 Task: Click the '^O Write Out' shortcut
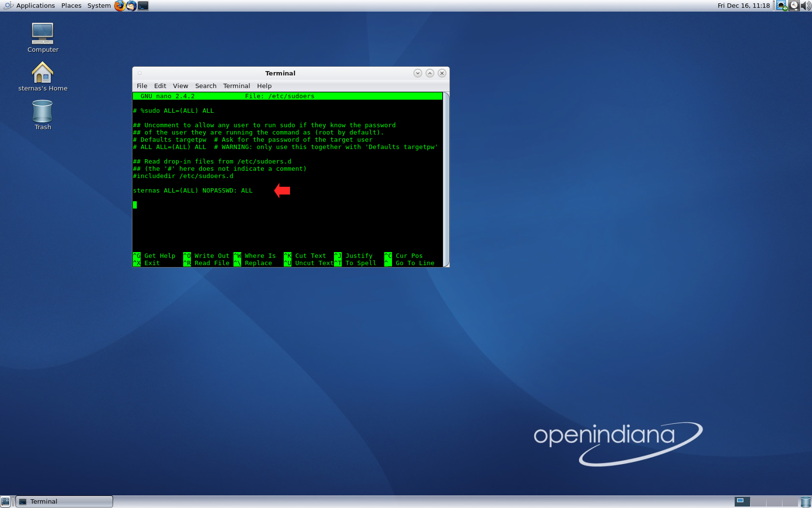tap(206, 256)
